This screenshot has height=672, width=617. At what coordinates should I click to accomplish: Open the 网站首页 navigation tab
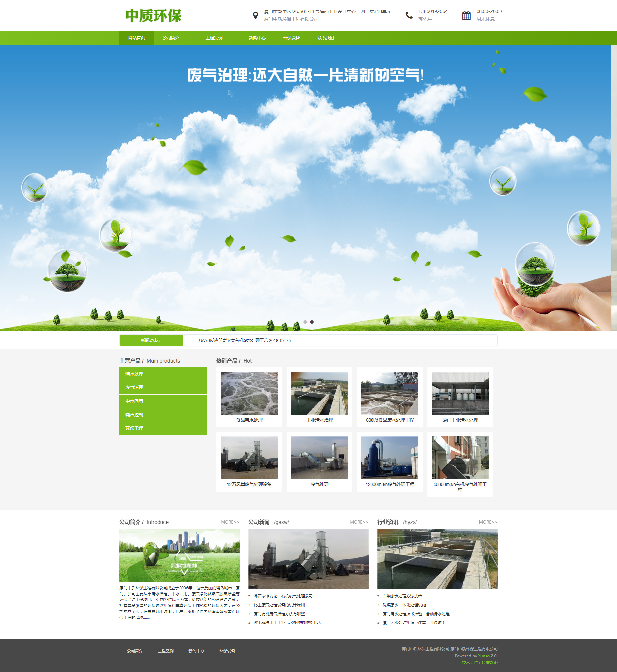coord(136,38)
